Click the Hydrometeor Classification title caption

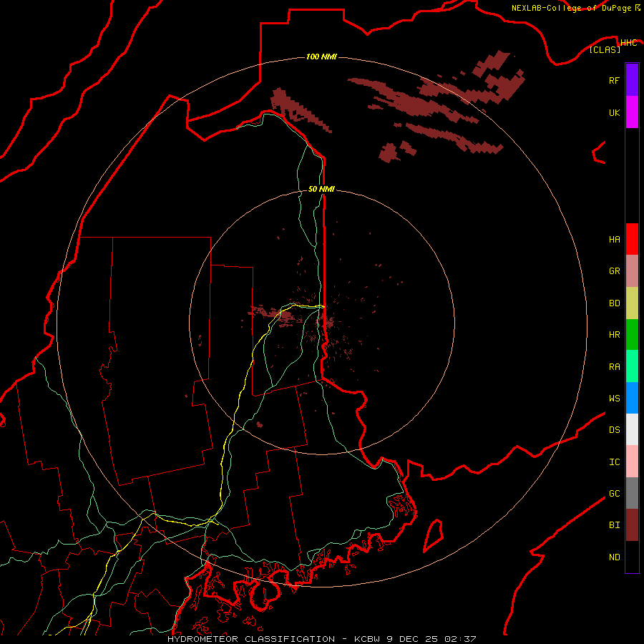251,639
